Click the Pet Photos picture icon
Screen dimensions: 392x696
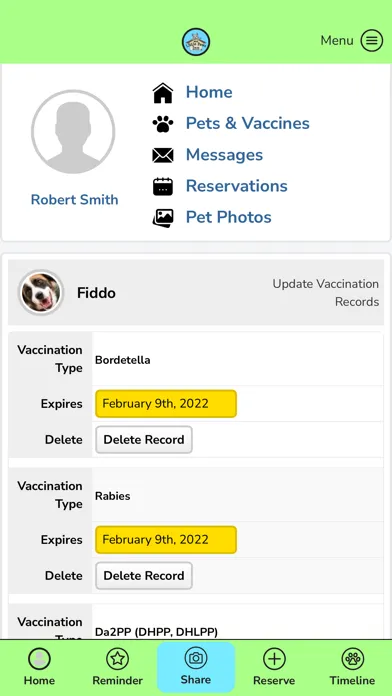[x=163, y=218]
